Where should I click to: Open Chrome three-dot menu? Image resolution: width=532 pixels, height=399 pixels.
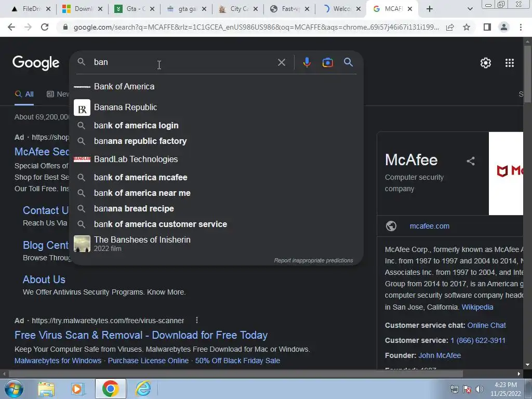click(521, 27)
